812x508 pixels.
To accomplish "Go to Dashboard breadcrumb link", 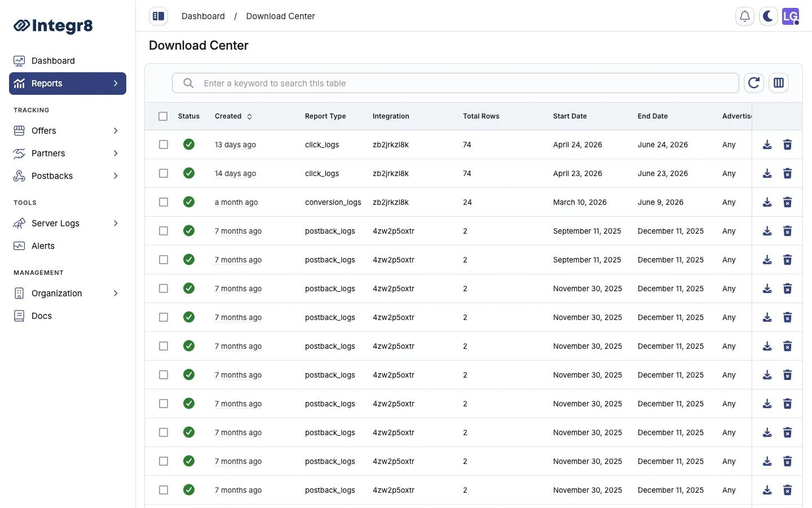I will [203, 16].
